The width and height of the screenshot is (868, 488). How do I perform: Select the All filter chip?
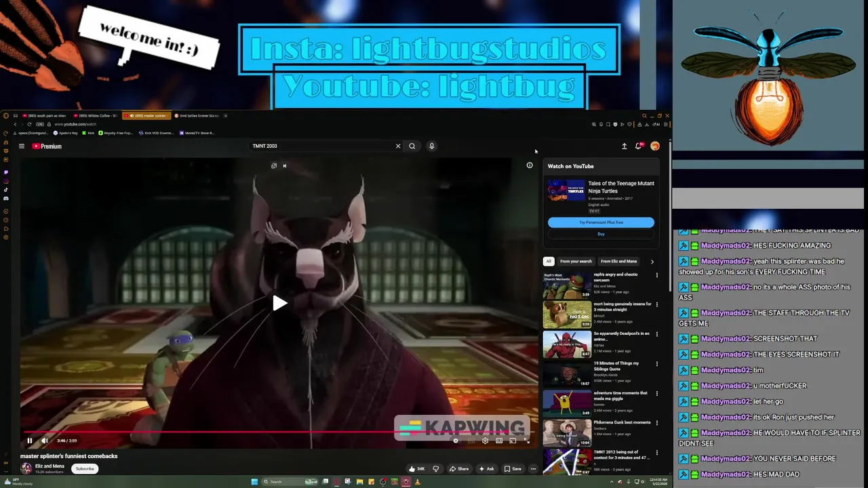click(549, 261)
